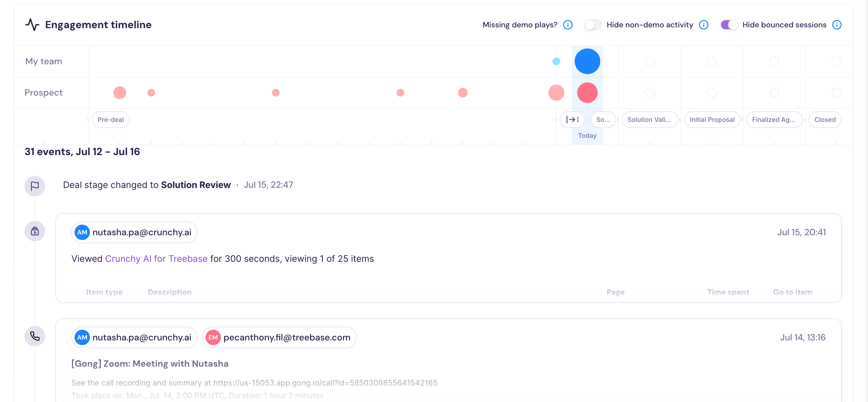
Task: Click Time spent column header
Action: (x=728, y=292)
